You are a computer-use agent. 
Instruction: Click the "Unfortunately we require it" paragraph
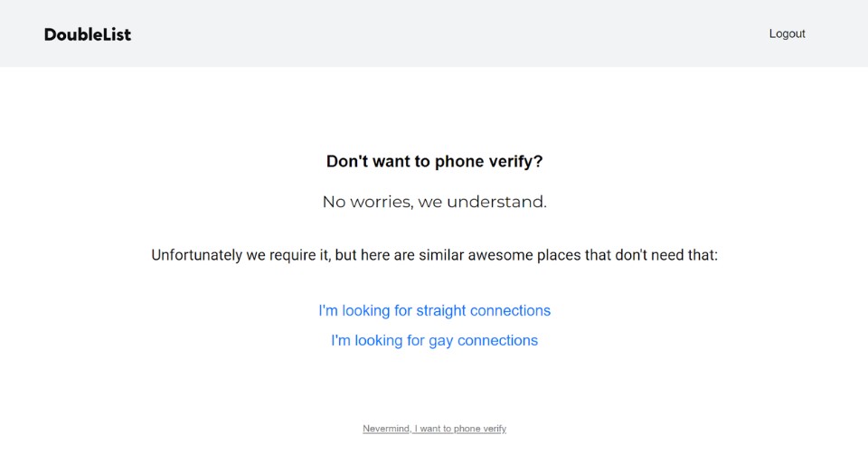pyautogui.click(x=434, y=255)
